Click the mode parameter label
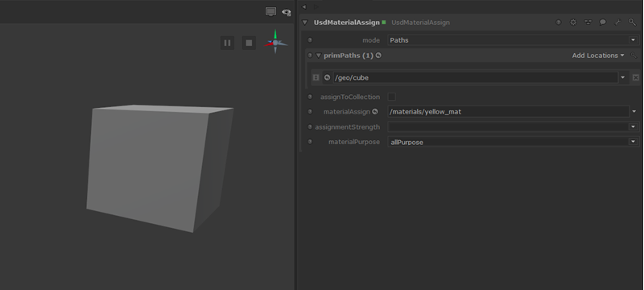644x290 pixels. (x=371, y=40)
